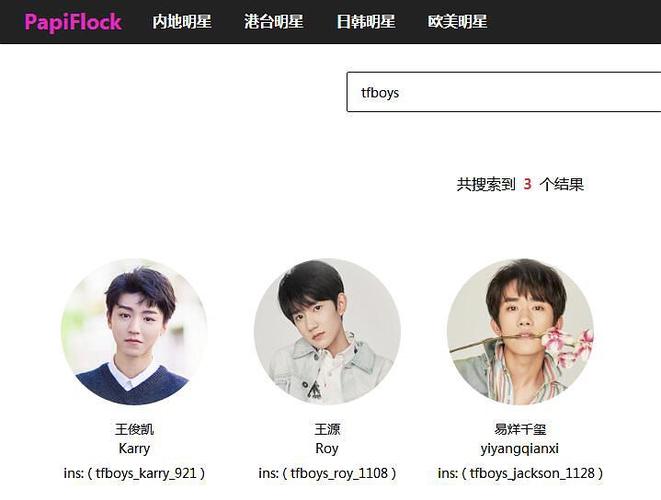Open the round avatar above 王源
This screenshot has height=500, width=661.
click(x=327, y=332)
